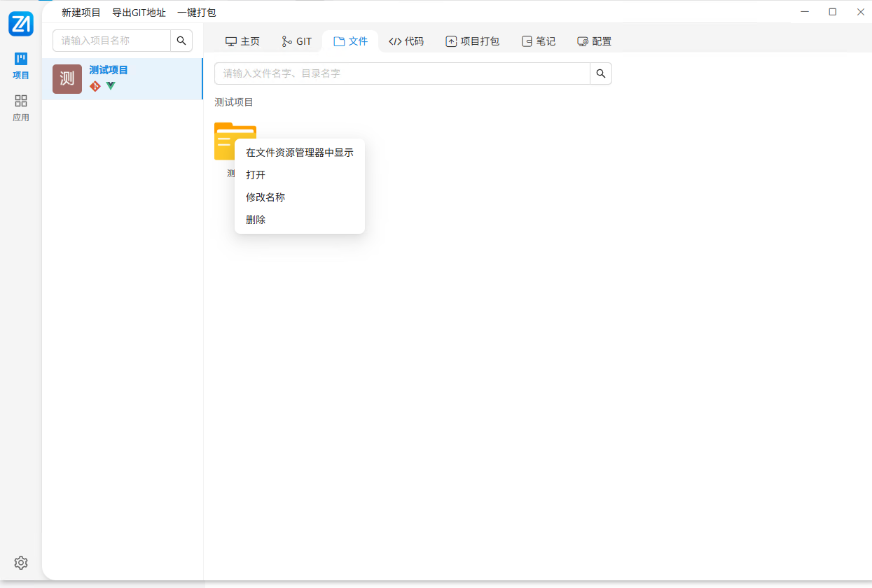Click the project search magnifier icon

[x=181, y=41]
